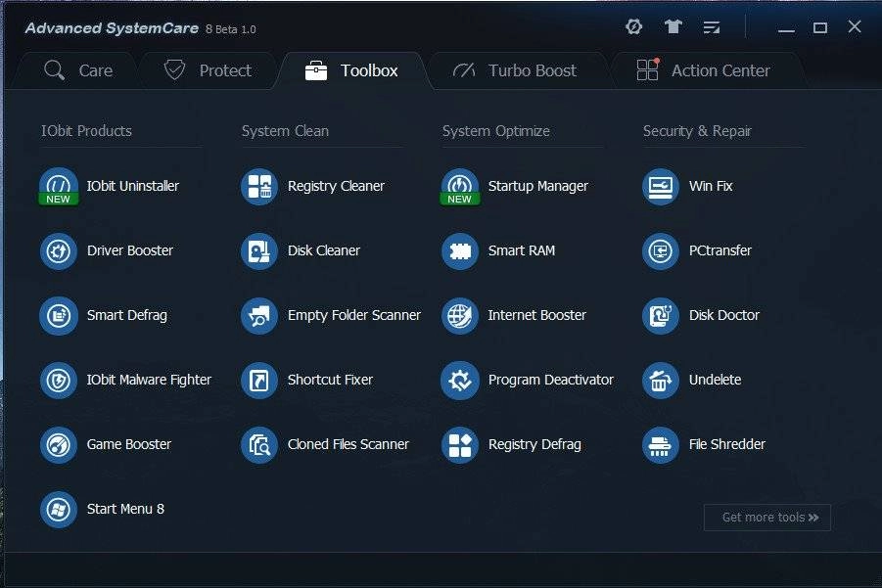
Task: Click the Empty Folder Scanner text label
Action: (353, 315)
